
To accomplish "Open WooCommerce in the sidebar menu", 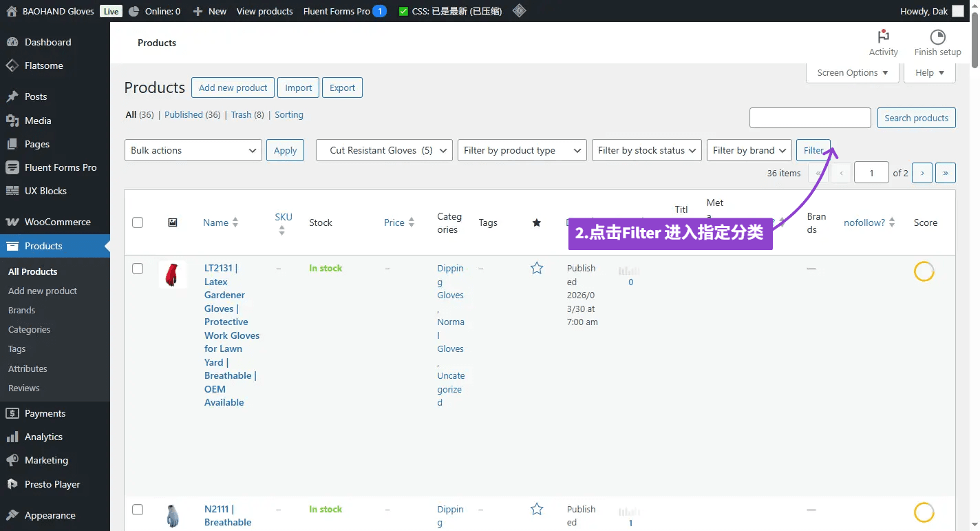I will click(x=57, y=222).
